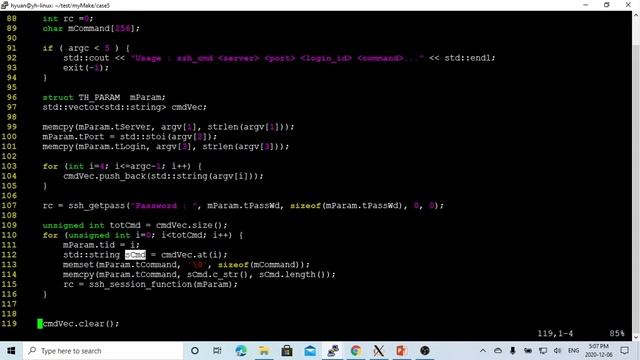Image resolution: width=640 pixels, height=360 pixels.
Task: Open the clock showing 5:07 PM
Action: (599, 351)
